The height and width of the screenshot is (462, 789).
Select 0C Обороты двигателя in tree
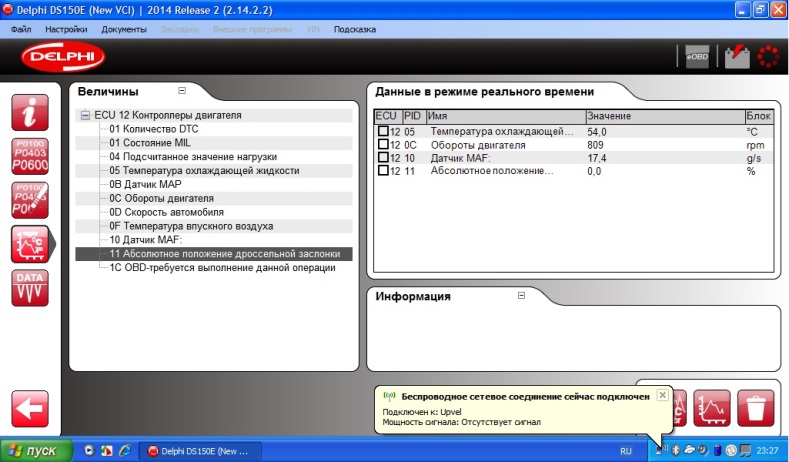tap(162, 198)
